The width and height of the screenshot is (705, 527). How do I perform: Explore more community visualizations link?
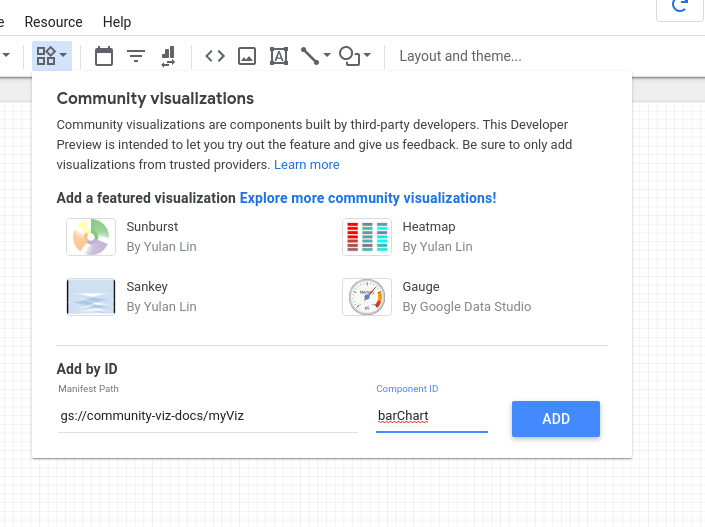tap(367, 198)
